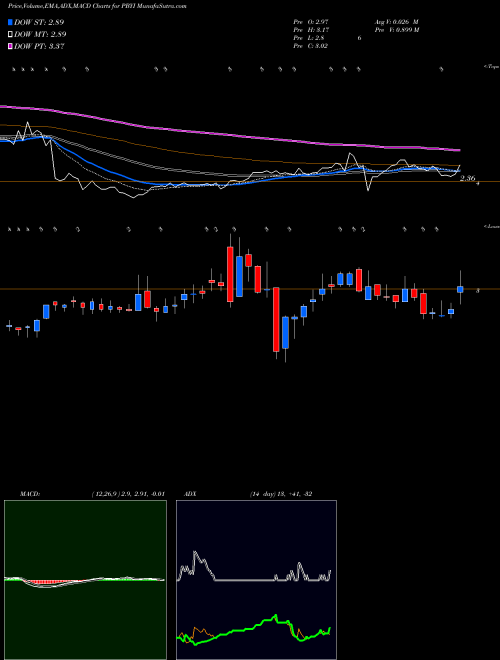The image size is (500, 660).
Task: Click the '<Tops' marker label
Action: click(492, 67)
